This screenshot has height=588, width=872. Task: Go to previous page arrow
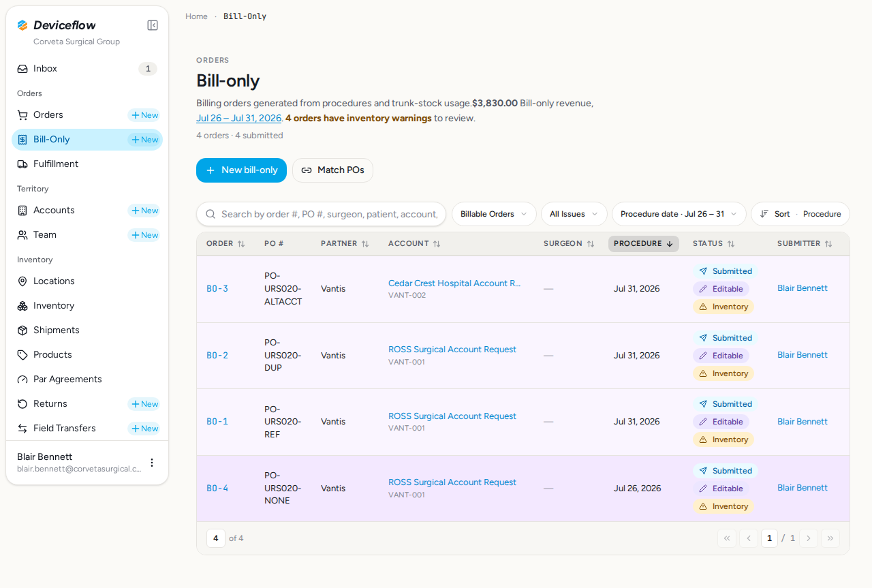click(x=749, y=538)
